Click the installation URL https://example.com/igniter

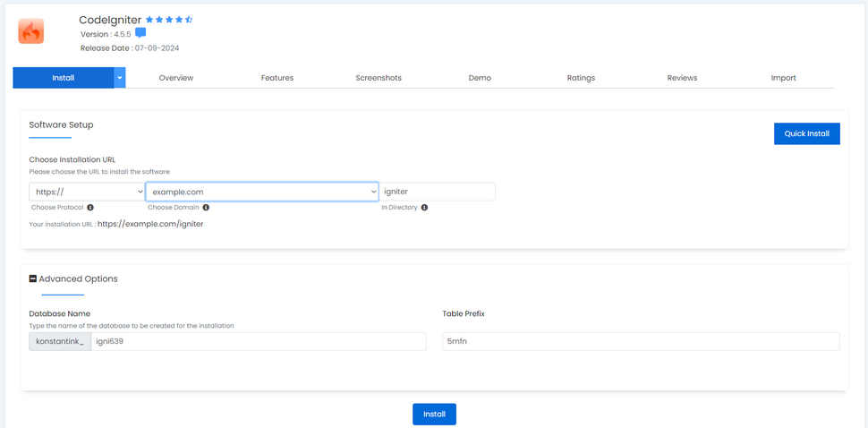pyautogui.click(x=150, y=224)
